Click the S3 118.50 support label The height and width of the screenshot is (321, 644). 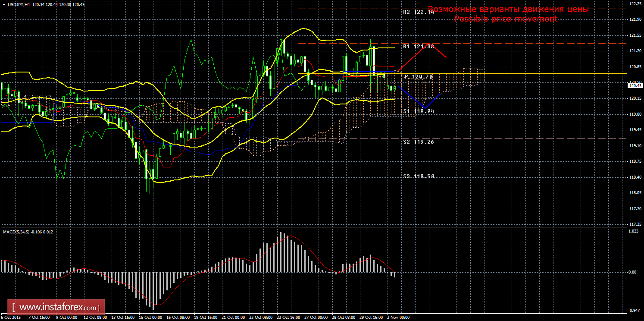(x=419, y=176)
